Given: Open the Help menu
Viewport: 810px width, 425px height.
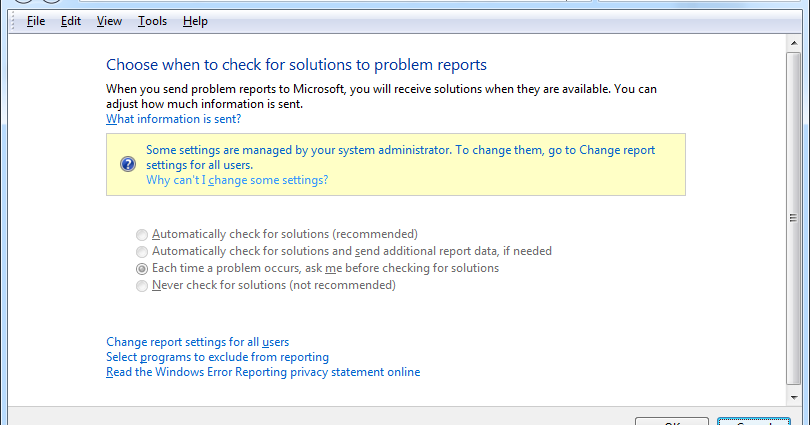Looking at the screenshot, I should tap(196, 21).
